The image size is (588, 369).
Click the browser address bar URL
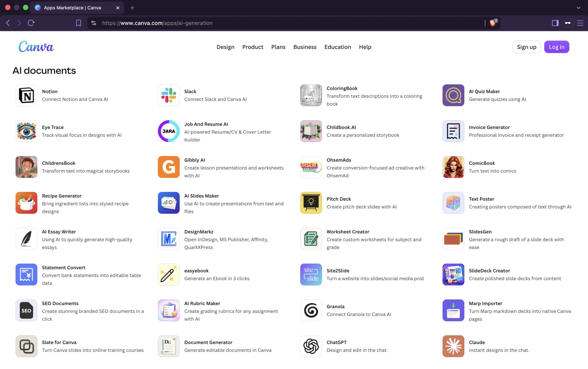click(x=157, y=23)
